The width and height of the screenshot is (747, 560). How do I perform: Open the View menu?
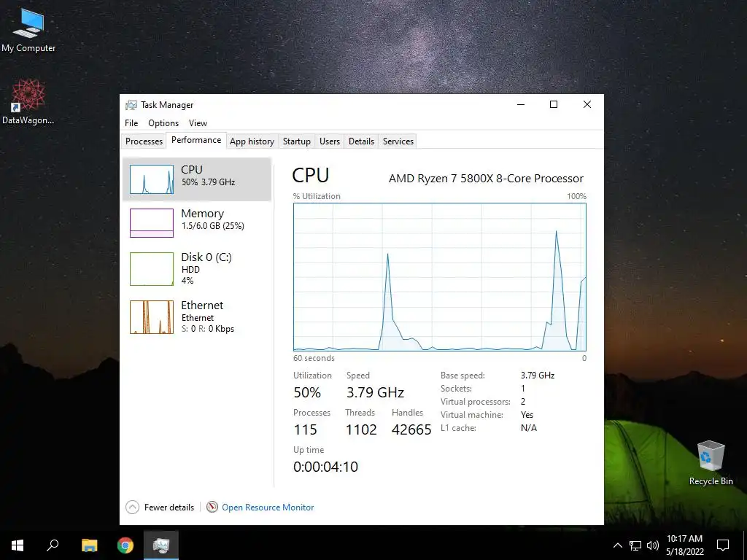coord(198,122)
